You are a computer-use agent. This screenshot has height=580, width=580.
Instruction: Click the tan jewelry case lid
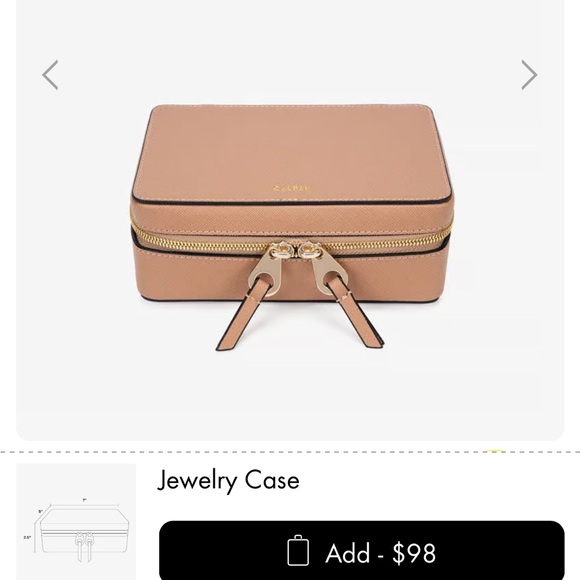click(x=292, y=154)
